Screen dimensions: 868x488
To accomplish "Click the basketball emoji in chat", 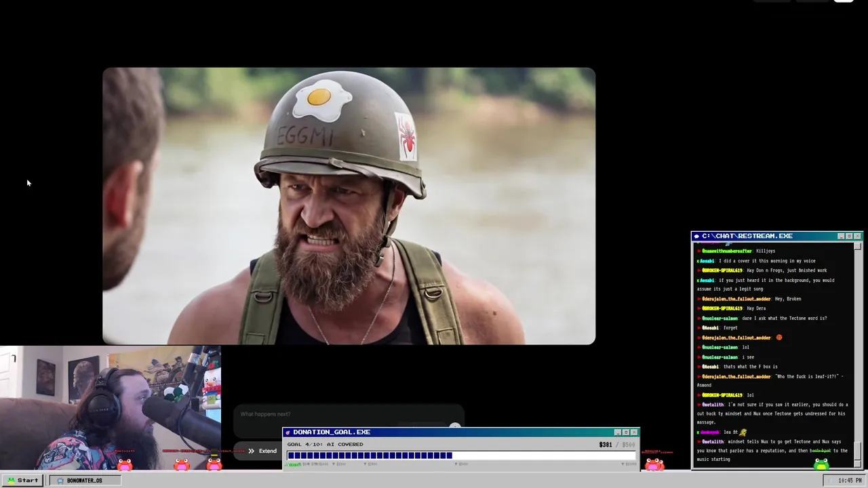I will [x=778, y=338].
